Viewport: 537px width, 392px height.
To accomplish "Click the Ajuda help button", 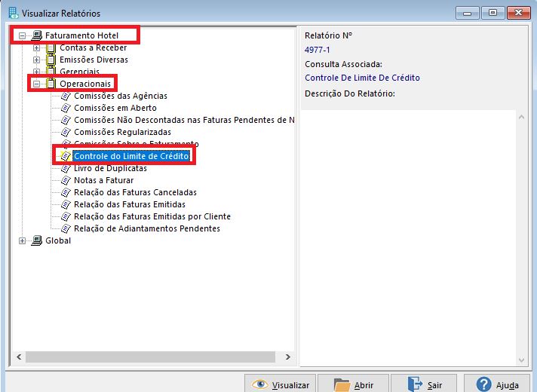I will [x=497, y=384].
